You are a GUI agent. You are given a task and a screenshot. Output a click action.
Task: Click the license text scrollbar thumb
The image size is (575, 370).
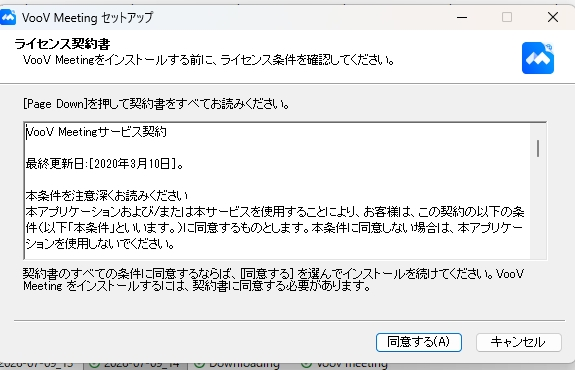538,149
